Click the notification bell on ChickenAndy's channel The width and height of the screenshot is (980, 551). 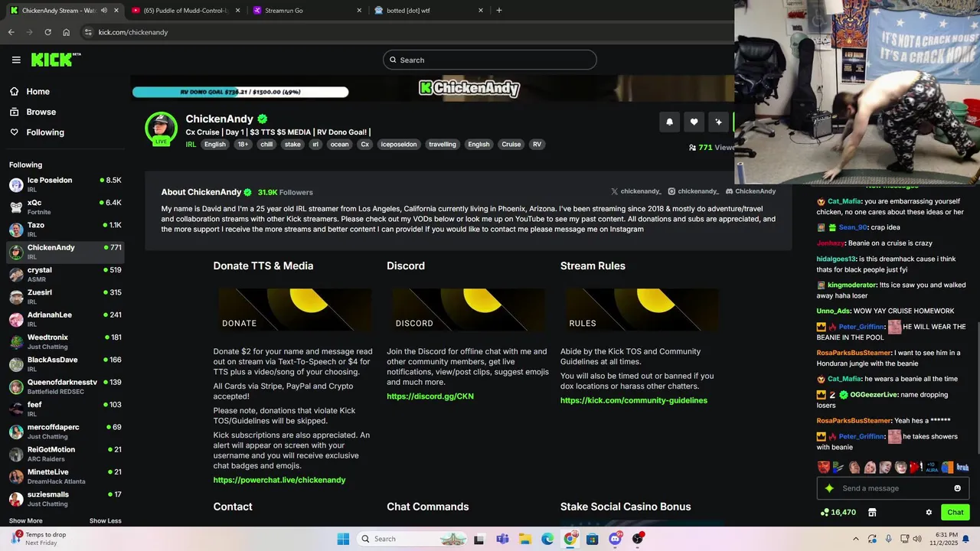click(670, 122)
